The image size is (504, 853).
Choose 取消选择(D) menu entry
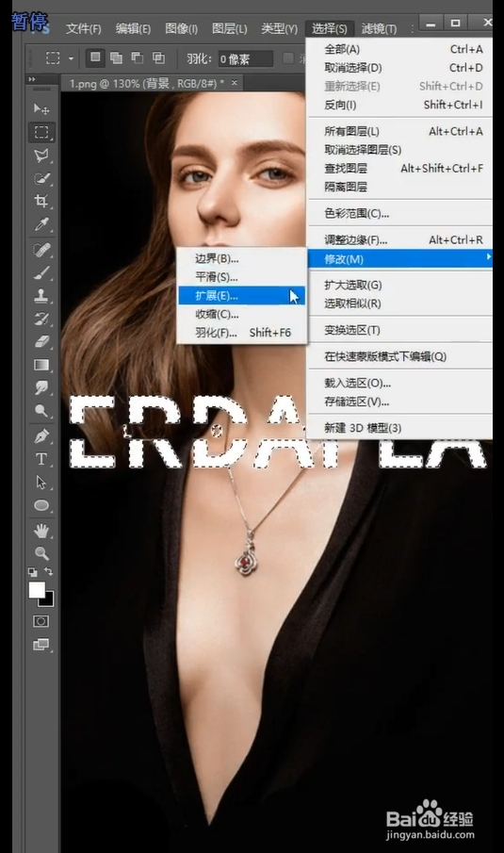coord(400,68)
